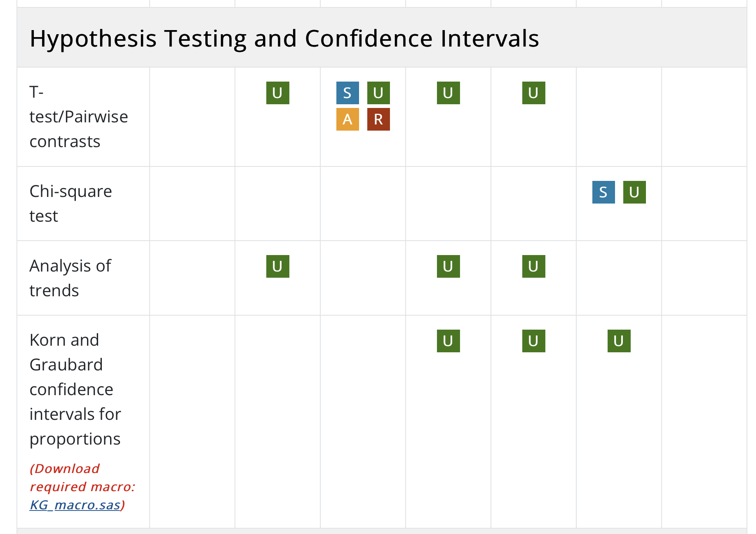
Task: Click the blue S badge in Chi-square row
Action: (x=603, y=192)
